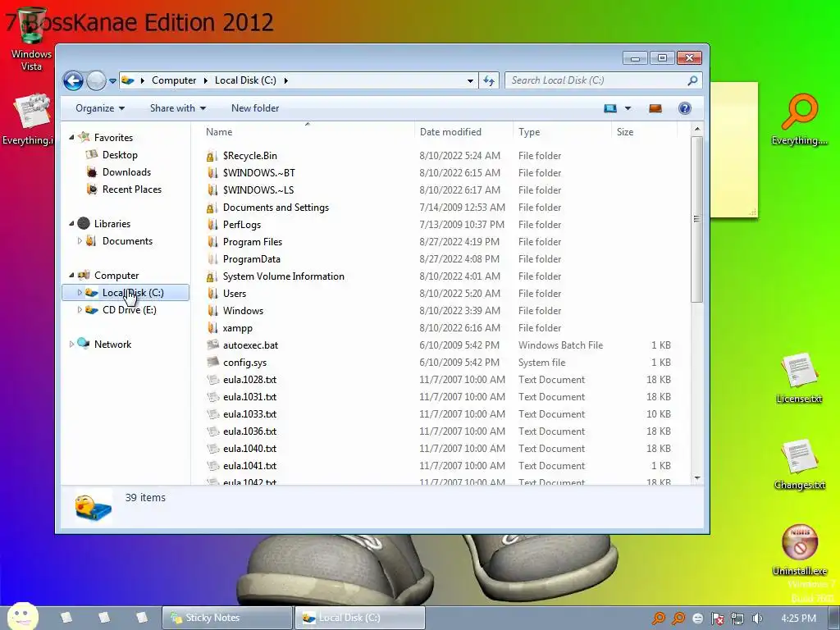Open the Windows Vista recycle bin desktop icon
The height and width of the screenshot is (630, 840).
point(31,39)
